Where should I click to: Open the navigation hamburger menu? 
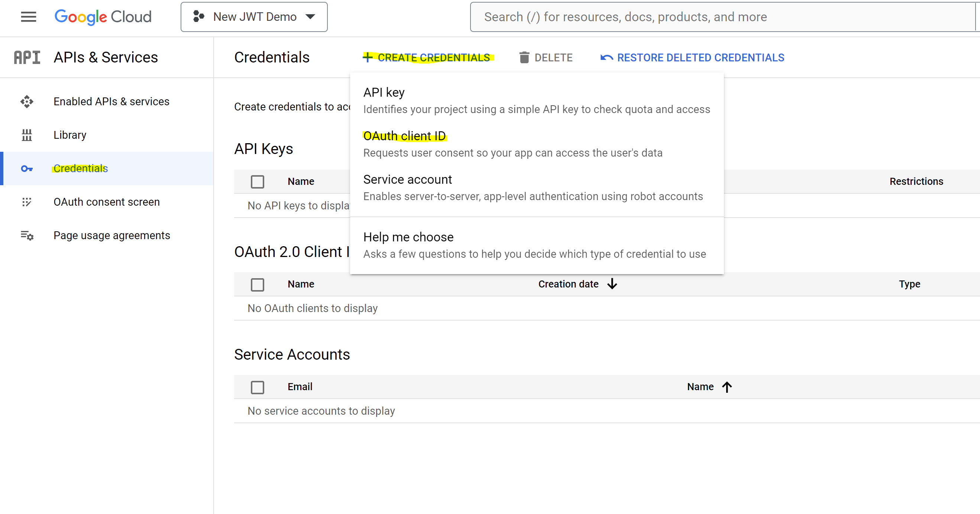tap(28, 17)
